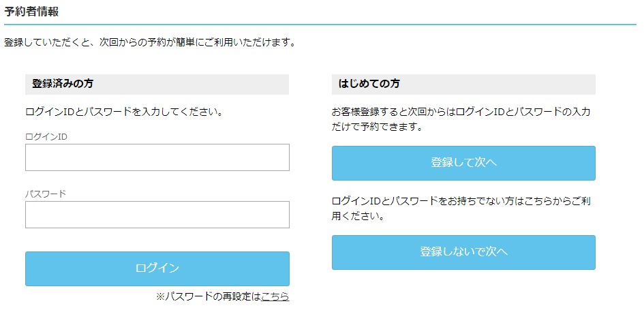Click the はじめての方 section header

pyautogui.click(x=369, y=84)
